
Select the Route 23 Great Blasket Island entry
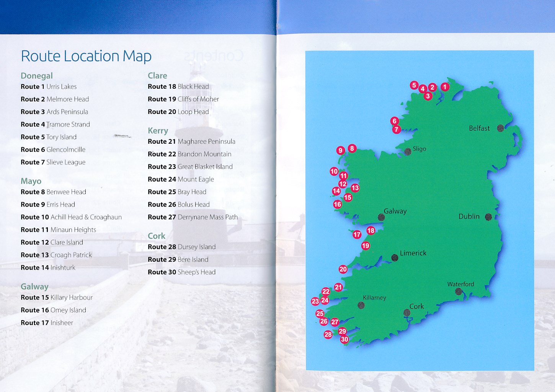[x=190, y=167]
